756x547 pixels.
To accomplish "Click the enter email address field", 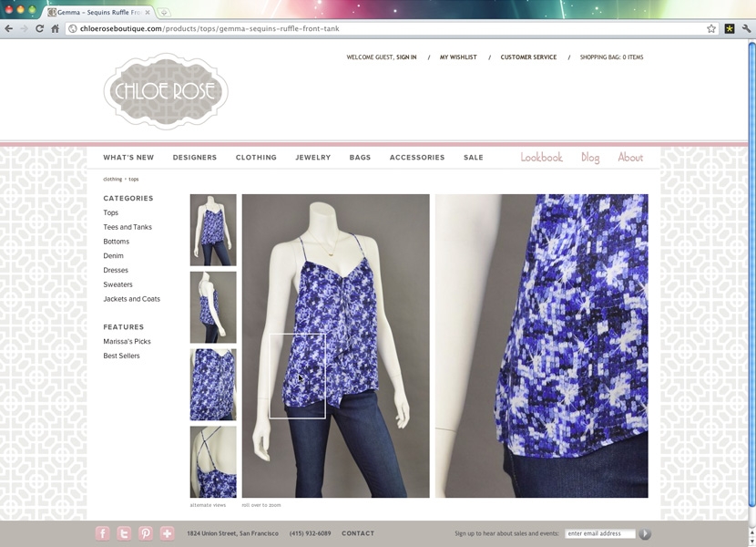I will click(599, 533).
